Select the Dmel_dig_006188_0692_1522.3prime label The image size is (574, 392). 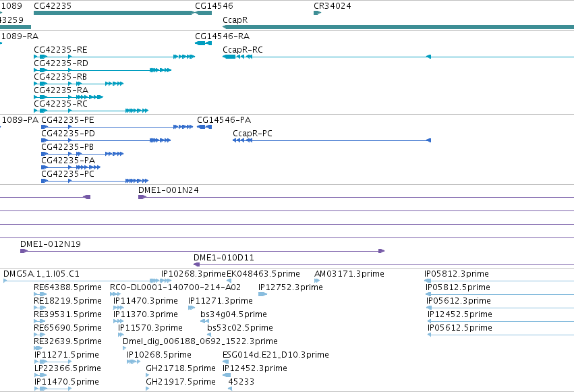(x=200, y=341)
